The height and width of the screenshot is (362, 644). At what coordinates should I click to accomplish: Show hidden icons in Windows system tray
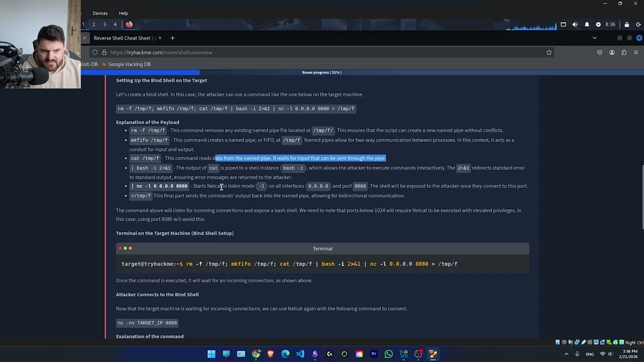pos(566,354)
